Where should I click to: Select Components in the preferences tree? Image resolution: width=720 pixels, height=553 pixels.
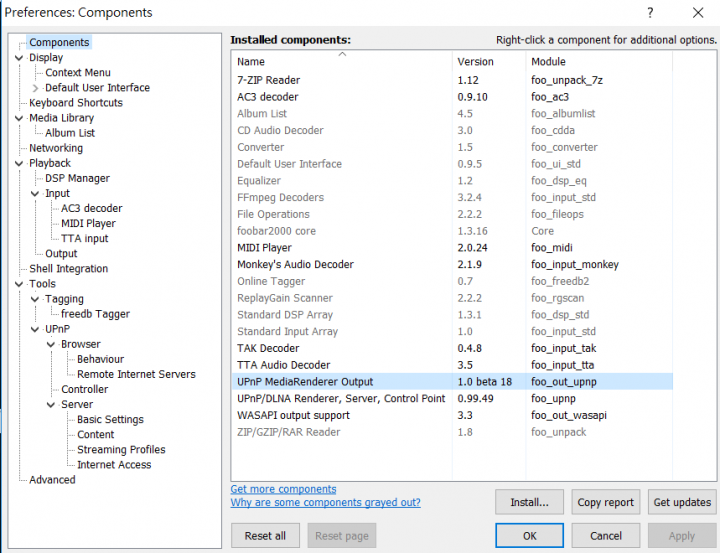click(x=59, y=42)
